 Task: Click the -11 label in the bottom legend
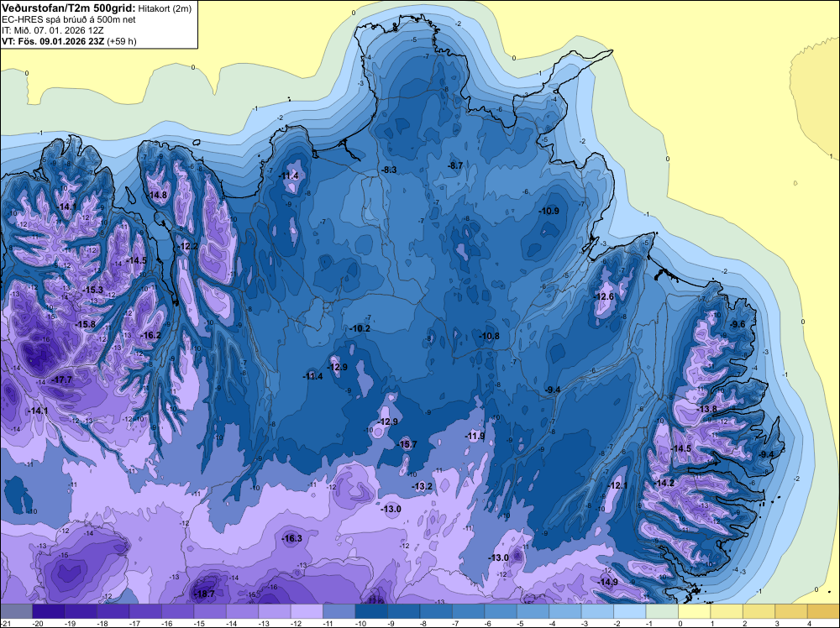tap(328, 623)
